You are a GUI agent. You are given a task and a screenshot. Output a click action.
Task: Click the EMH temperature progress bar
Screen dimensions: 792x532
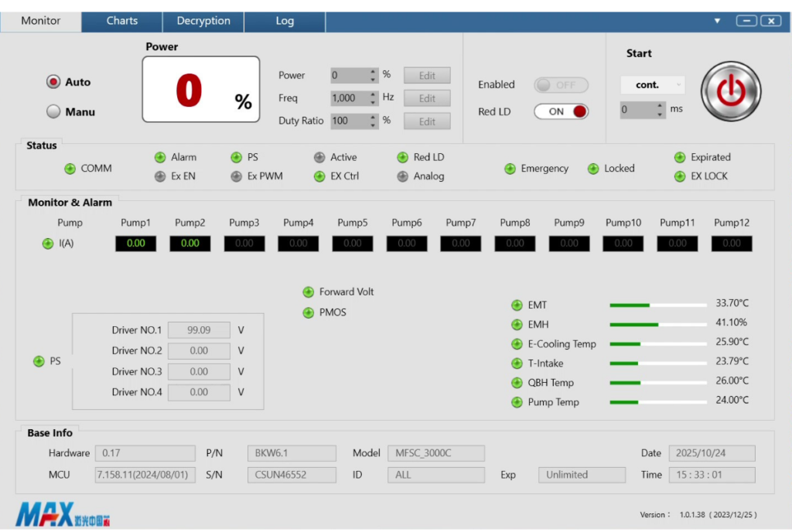tap(657, 325)
